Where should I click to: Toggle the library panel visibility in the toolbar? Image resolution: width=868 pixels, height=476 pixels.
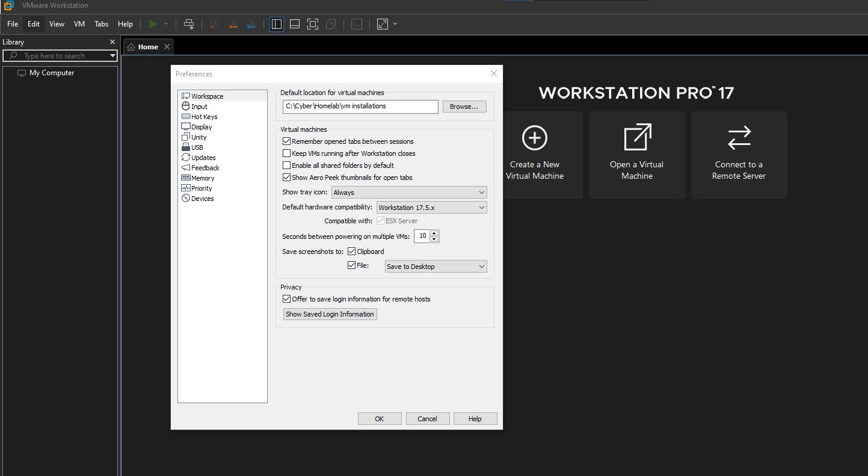276,24
